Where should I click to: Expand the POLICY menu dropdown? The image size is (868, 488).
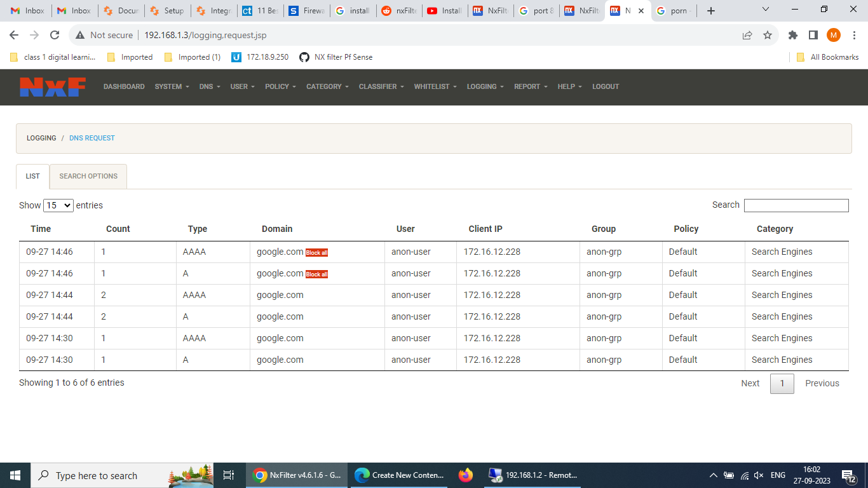pos(280,87)
